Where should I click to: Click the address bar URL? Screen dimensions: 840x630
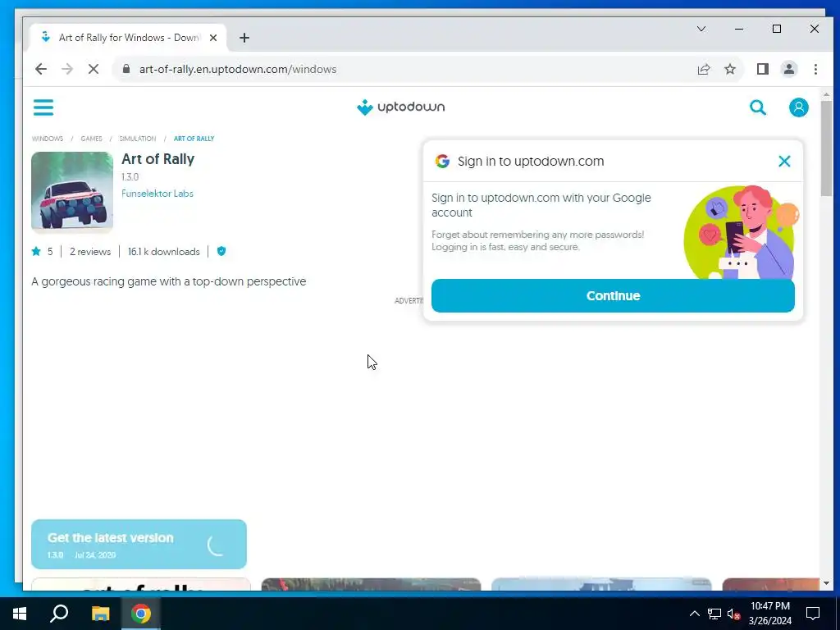[238, 69]
